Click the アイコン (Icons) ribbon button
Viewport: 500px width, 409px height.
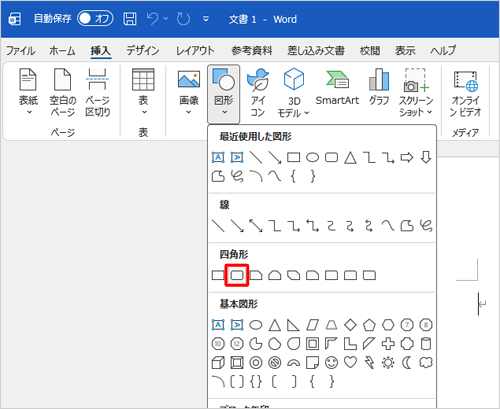[x=258, y=92]
